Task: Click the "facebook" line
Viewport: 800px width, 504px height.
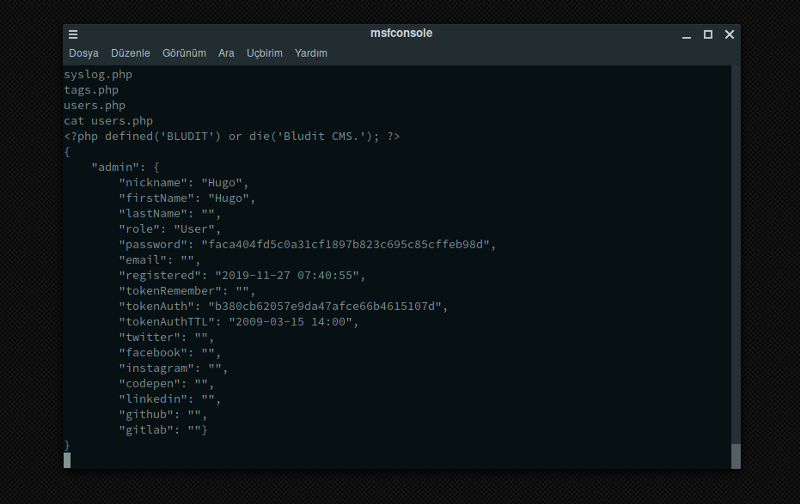Action: coord(169,352)
